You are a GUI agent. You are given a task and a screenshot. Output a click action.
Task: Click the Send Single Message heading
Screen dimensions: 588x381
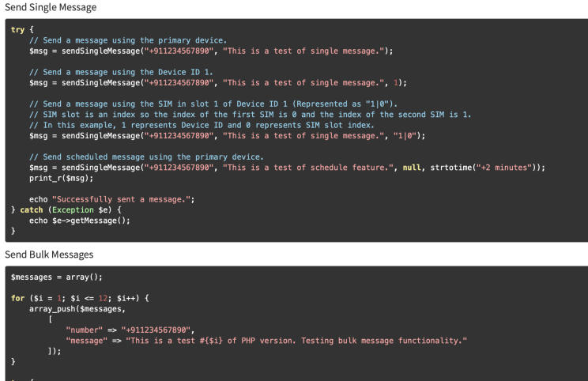pos(51,7)
